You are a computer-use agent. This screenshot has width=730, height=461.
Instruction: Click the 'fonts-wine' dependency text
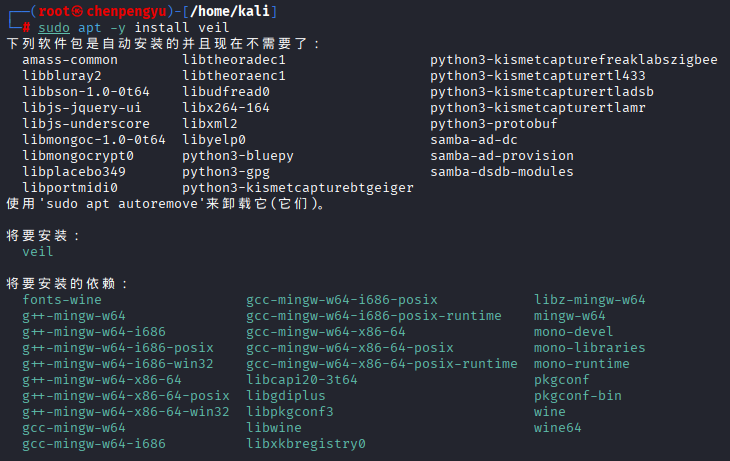click(x=62, y=299)
